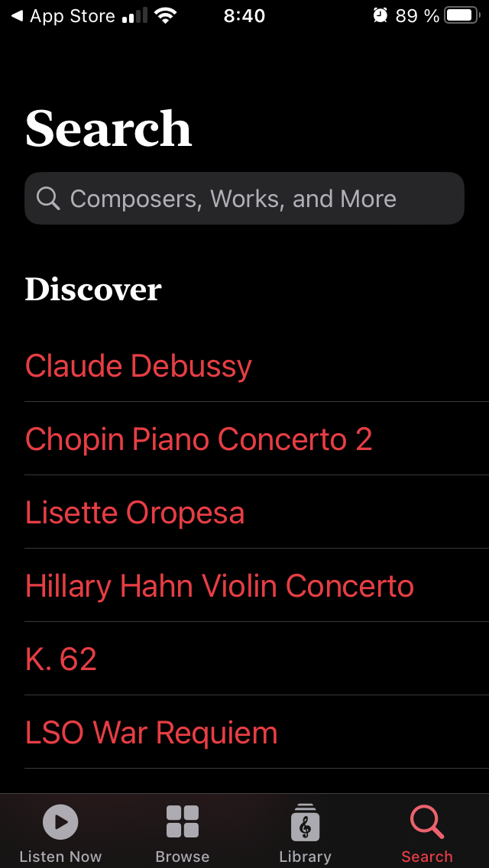Select the K. 62 suggestion
This screenshot has width=489, height=868.
click(61, 659)
